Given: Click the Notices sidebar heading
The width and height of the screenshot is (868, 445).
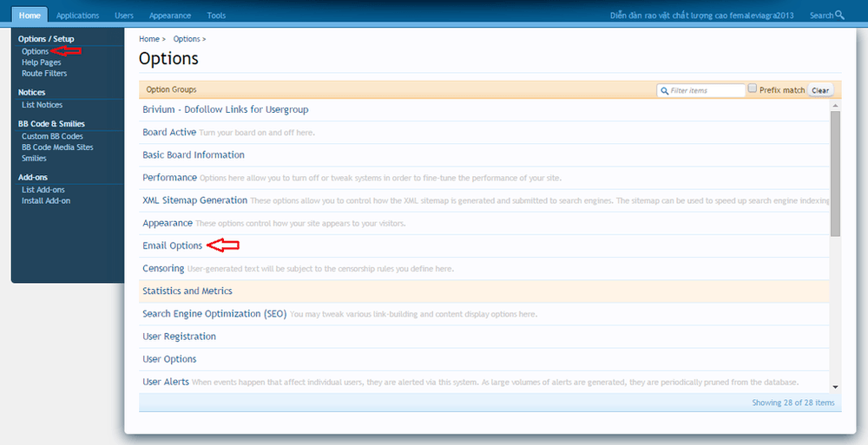Looking at the screenshot, I should (x=31, y=93).
